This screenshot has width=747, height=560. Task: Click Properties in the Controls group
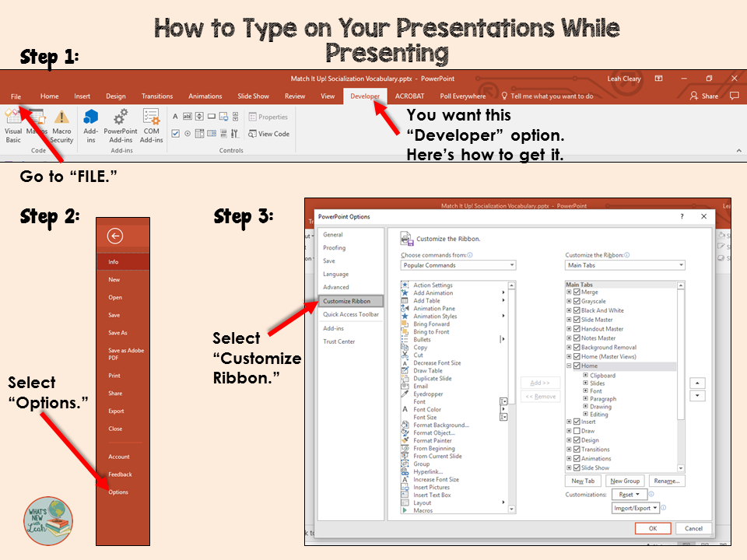[x=268, y=116]
